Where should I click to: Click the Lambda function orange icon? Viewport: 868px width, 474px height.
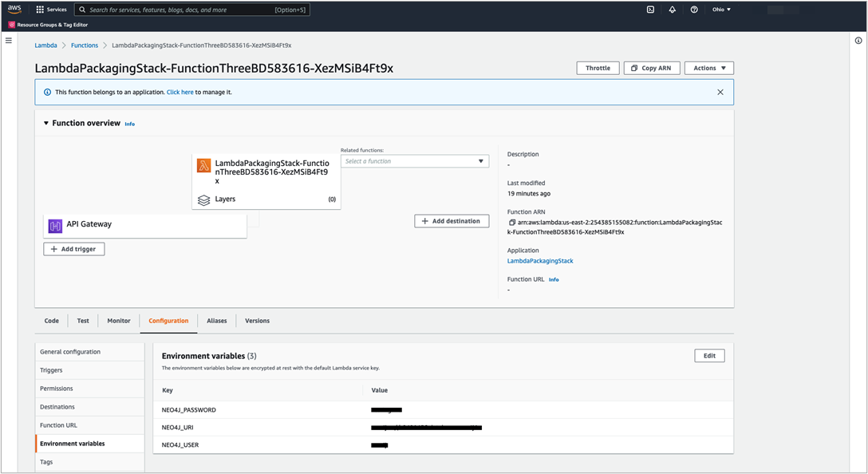coord(203,165)
